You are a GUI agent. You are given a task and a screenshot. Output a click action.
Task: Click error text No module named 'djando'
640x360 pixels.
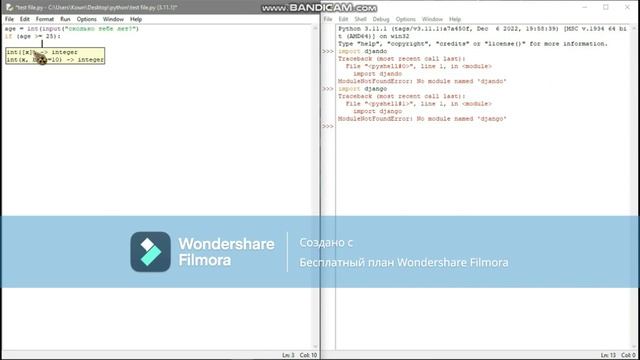click(462, 81)
